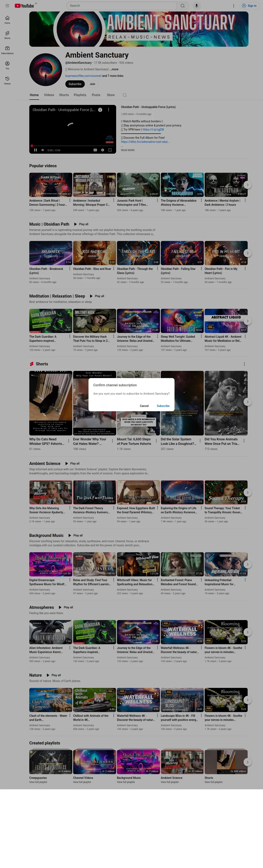Toggle captions CC on featured video
Screen dimensions: 263x868
pos(95,150)
